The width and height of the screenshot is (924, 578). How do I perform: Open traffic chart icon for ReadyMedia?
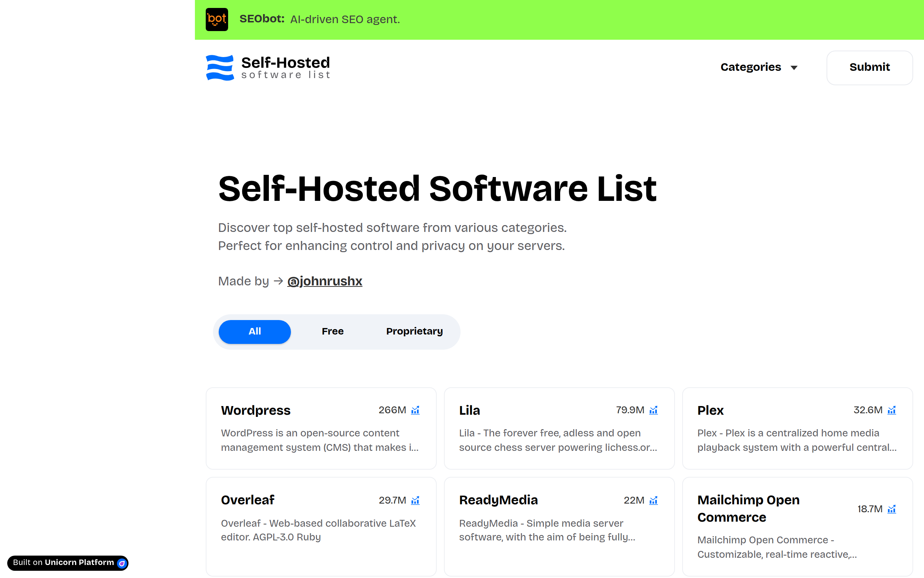point(653,500)
